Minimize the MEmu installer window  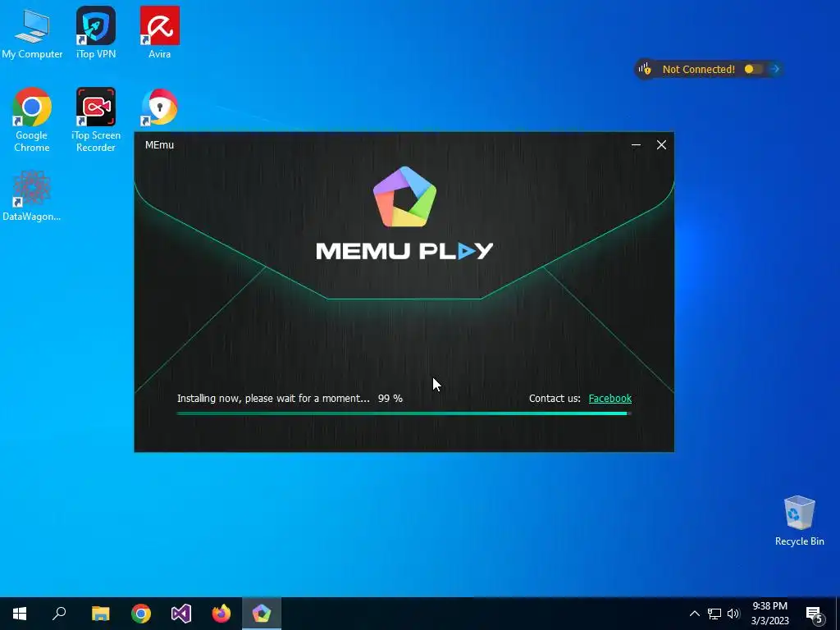pyautogui.click(x=636, y=144)
